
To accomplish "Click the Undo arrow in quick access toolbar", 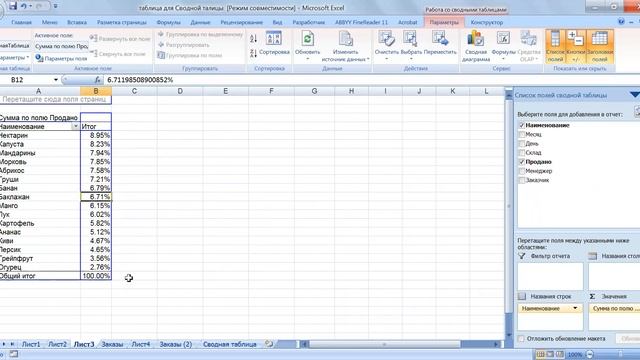I will [24, 6].
